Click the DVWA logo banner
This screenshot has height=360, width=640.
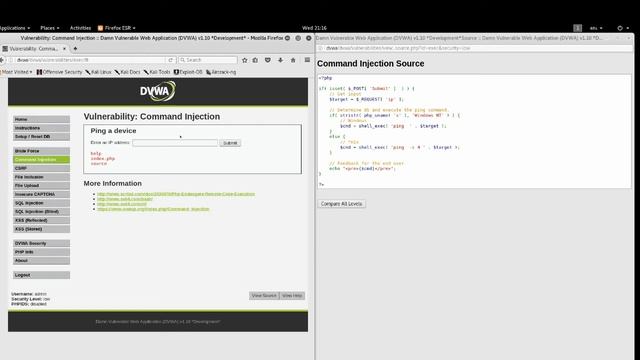[x=158, y=91]
